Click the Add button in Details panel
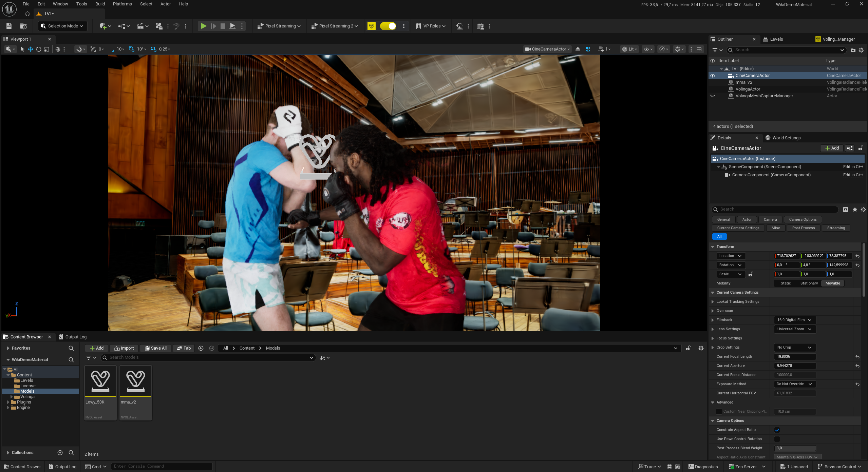Screen dimensions: 868x472 (832, 148)
